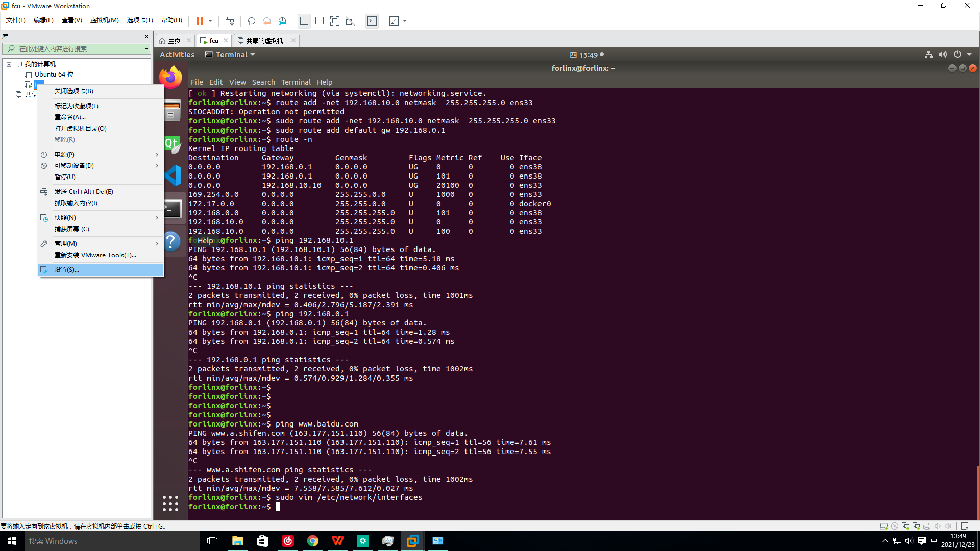This screenshot has width=980, height=551.
Task: Collapse the 我的计算机 tree node
Action: tap(9, 64)
